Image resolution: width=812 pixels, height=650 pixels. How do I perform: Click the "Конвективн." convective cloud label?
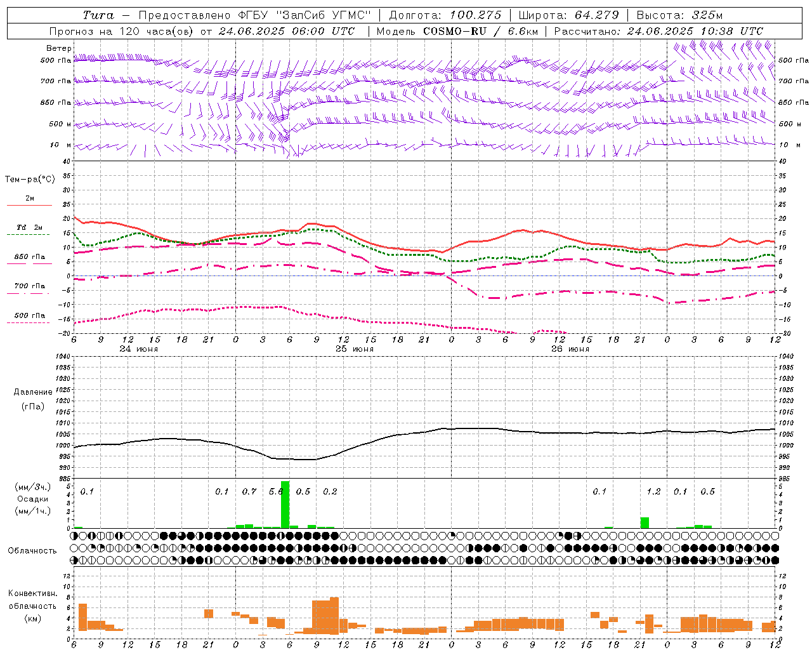coord(33,594)
